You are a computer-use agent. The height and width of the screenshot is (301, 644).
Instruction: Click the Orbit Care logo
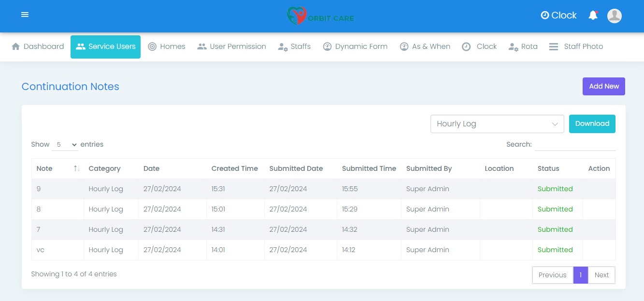[x=320, y=16]
